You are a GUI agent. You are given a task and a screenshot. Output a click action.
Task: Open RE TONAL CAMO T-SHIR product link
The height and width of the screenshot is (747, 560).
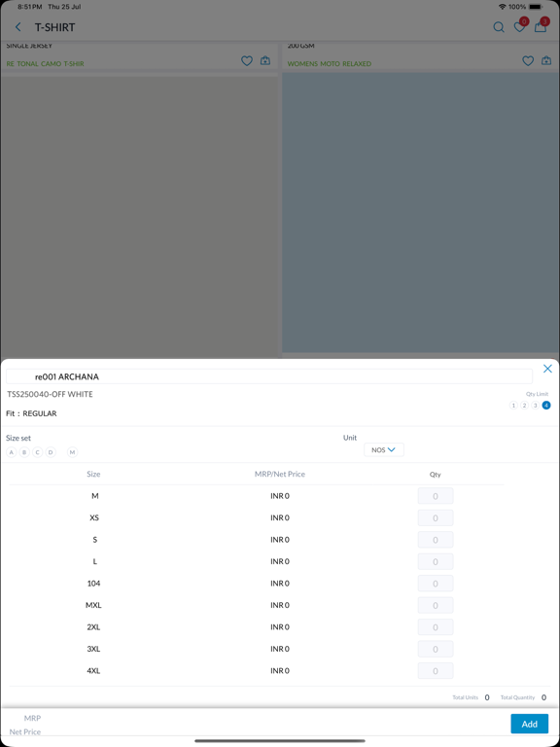coord(46,63)
